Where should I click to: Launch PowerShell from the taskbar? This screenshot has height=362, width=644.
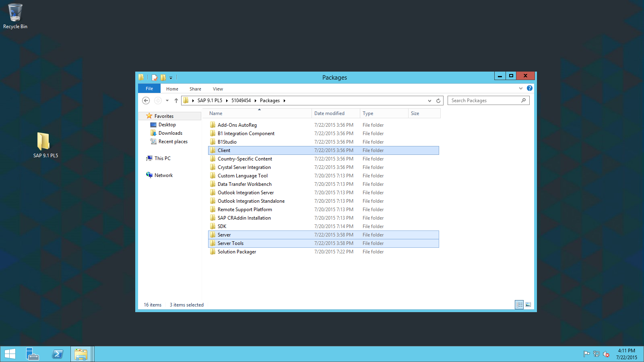58,354
